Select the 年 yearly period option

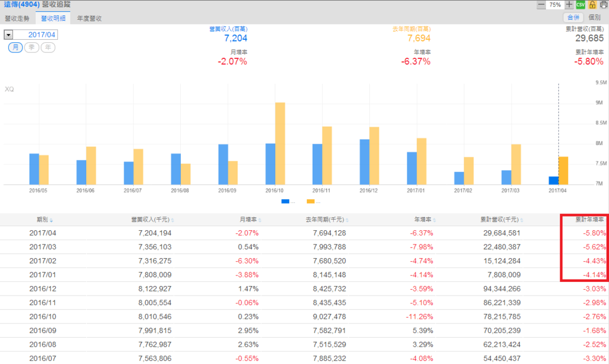48,48
